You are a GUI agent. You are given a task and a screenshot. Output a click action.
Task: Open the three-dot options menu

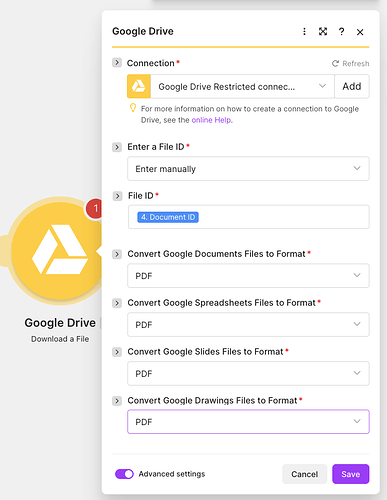pyautogui.click(x=304, y=32)
